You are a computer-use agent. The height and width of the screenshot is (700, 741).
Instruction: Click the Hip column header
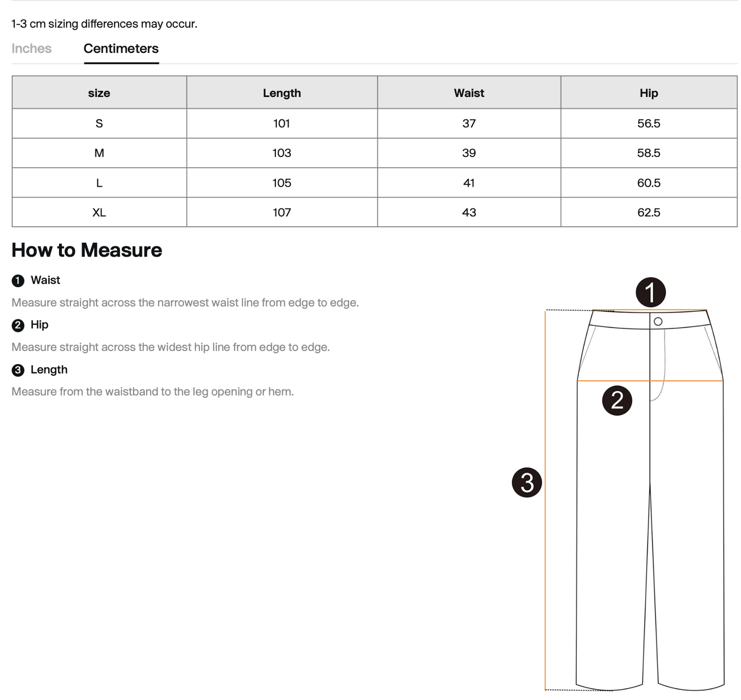pos(649,93)
